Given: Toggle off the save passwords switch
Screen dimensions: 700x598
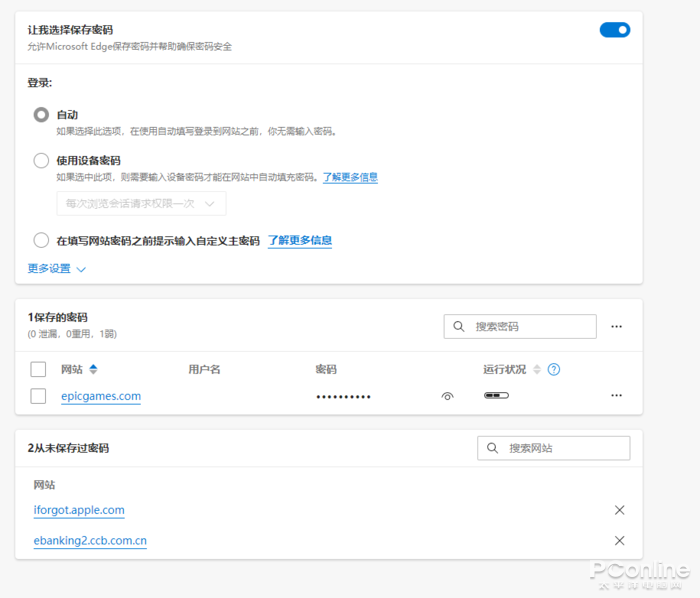Looking at the screenshot, I should [614, 30].
